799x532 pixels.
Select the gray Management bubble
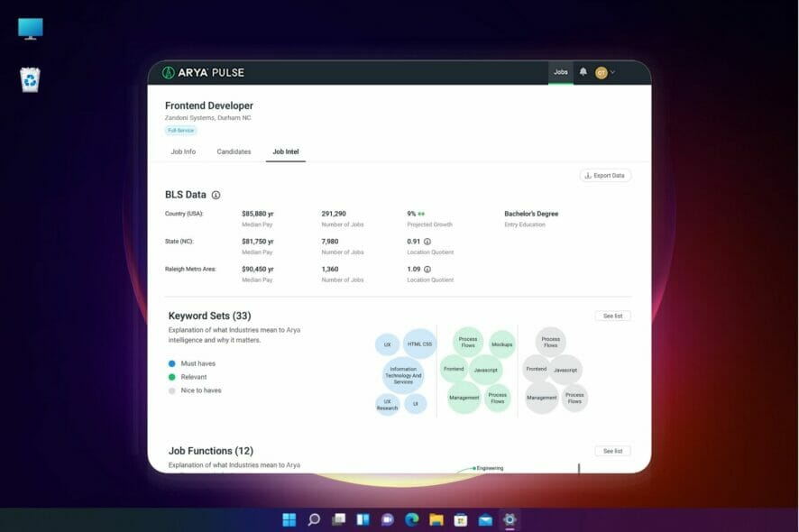pos(542,398)
